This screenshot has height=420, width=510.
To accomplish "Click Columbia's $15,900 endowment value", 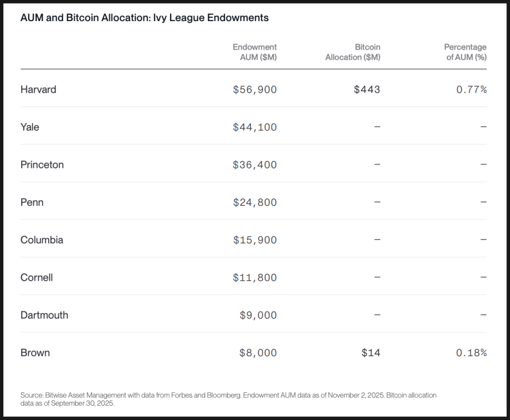I will tap(254, 240).
